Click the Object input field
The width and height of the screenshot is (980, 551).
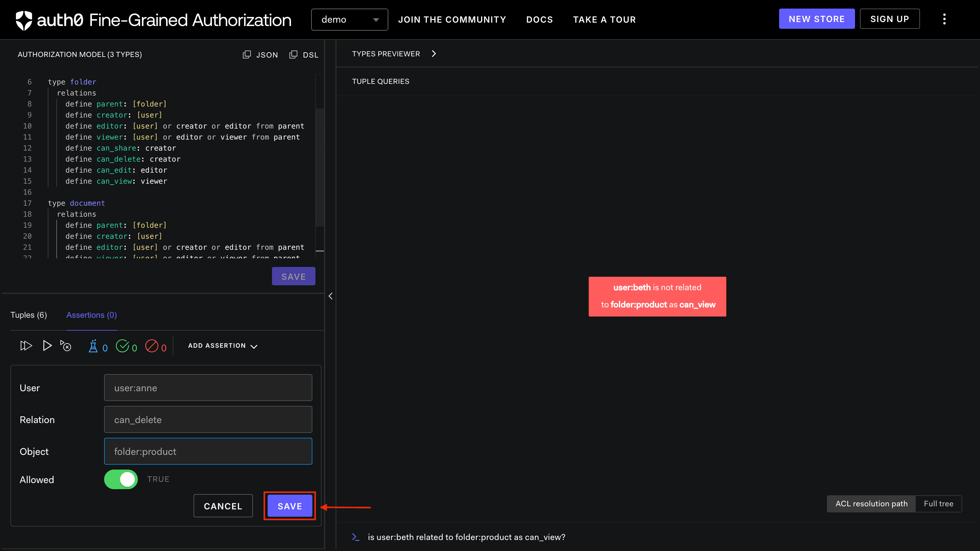click(208, 452)
